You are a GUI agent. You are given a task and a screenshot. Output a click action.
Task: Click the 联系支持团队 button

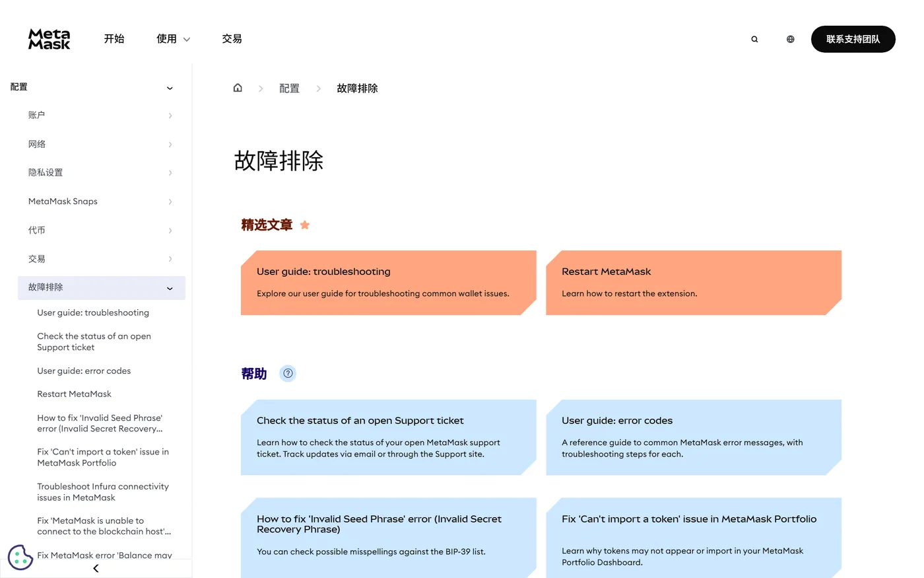(853, 39)
